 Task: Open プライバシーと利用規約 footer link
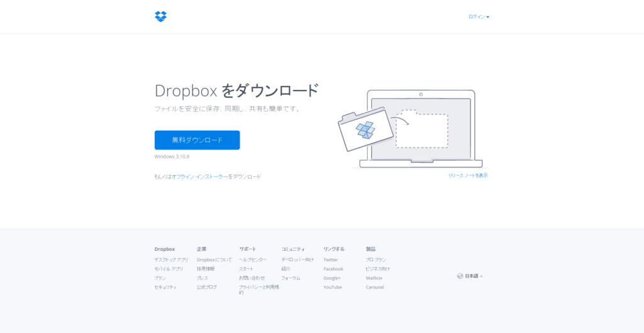[258, 290]
